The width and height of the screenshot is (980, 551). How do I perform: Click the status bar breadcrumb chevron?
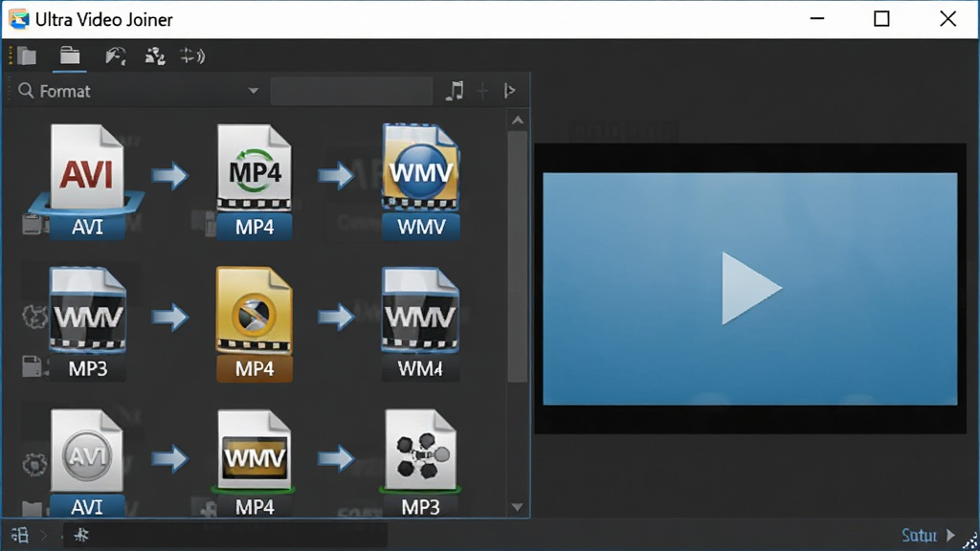tap(44, 536)
